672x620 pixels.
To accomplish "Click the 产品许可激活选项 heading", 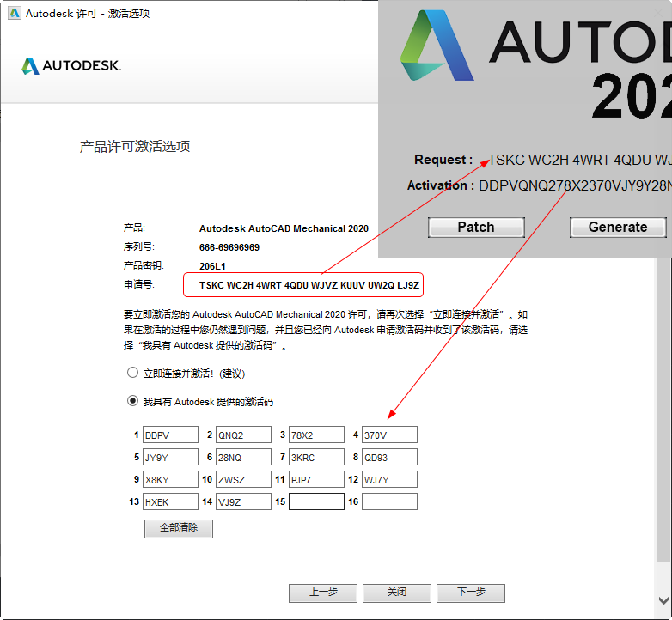I will tap(135, 147).
